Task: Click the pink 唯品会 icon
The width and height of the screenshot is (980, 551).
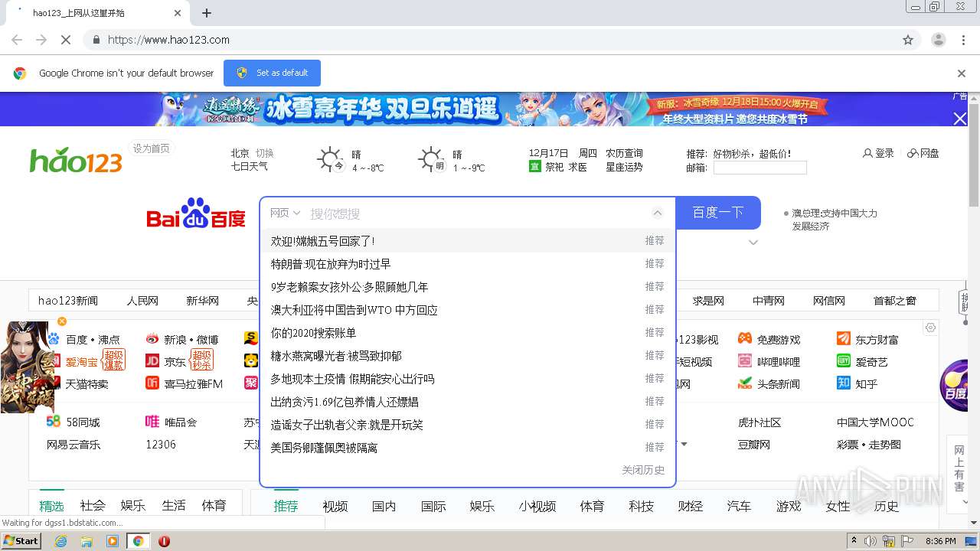Action: 152,422
